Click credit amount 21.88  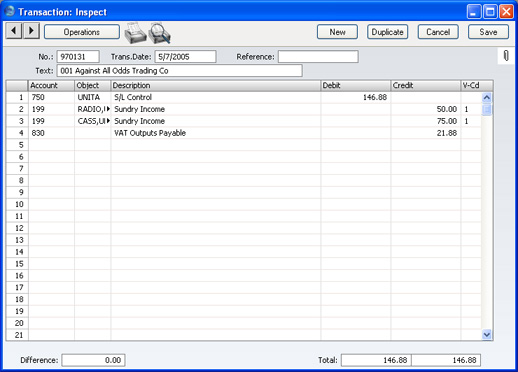tap(447, 133)
